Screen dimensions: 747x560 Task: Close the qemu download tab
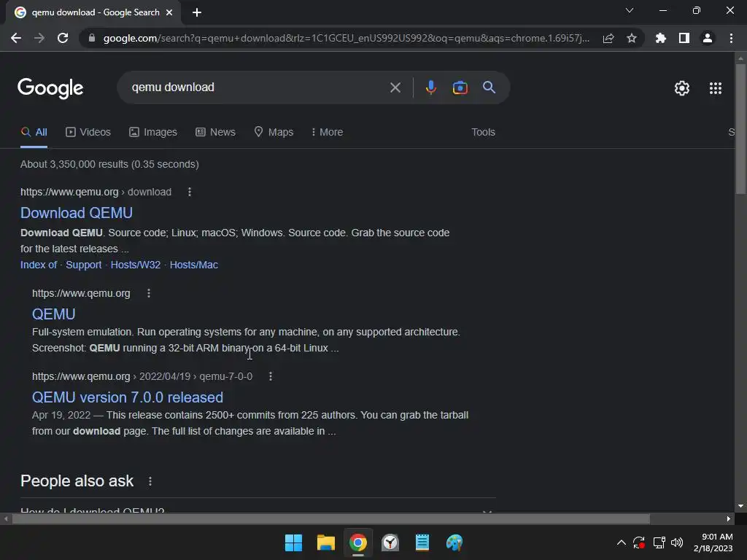[169, 12]
